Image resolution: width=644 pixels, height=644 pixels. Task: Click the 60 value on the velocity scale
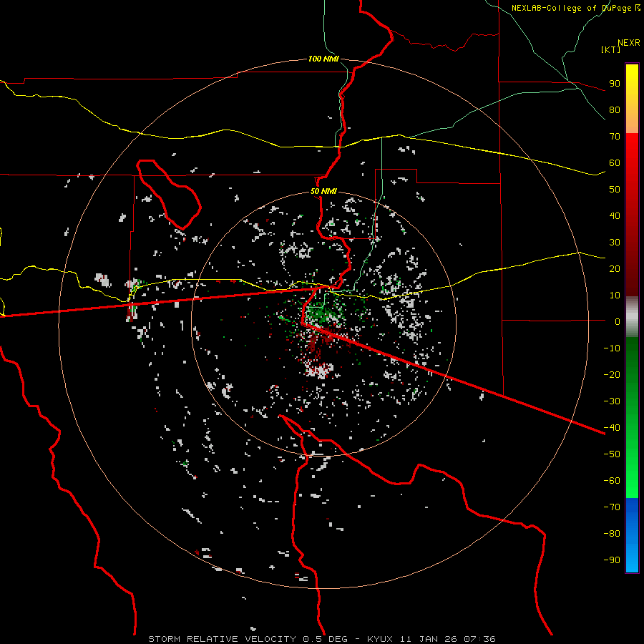pos(615,163)
